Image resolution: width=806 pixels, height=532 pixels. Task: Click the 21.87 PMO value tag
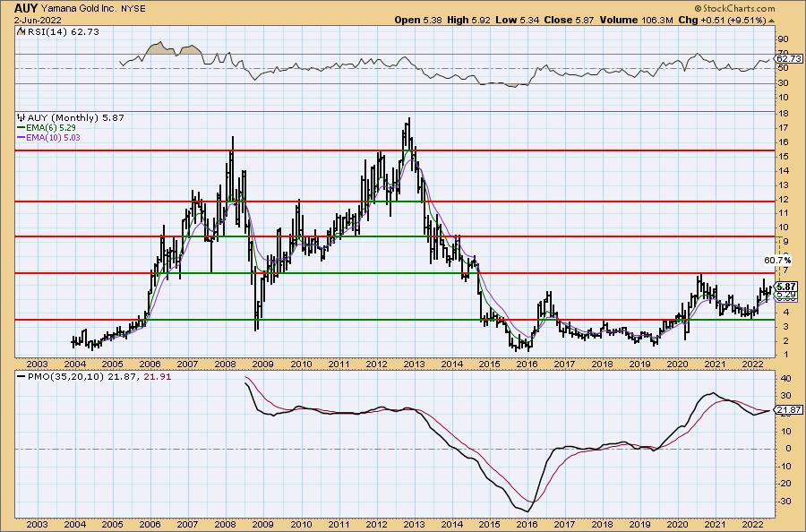[789, 409]
